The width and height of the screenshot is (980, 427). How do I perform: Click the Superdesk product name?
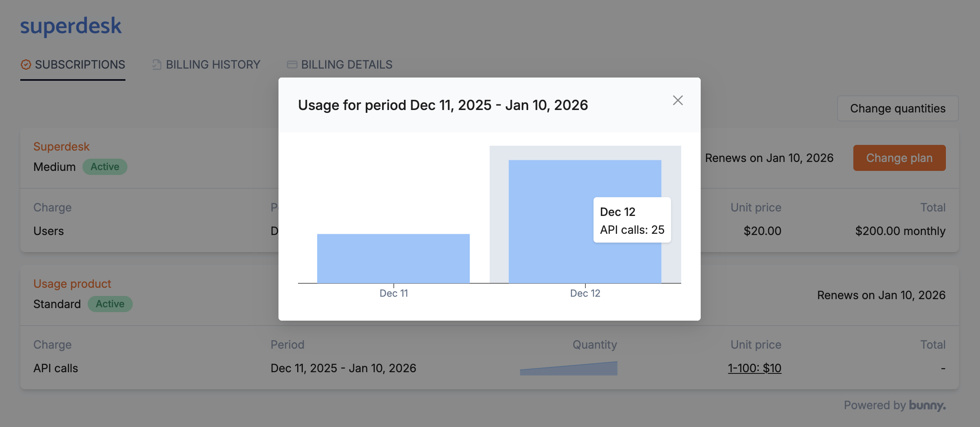[x=61, y=147]
